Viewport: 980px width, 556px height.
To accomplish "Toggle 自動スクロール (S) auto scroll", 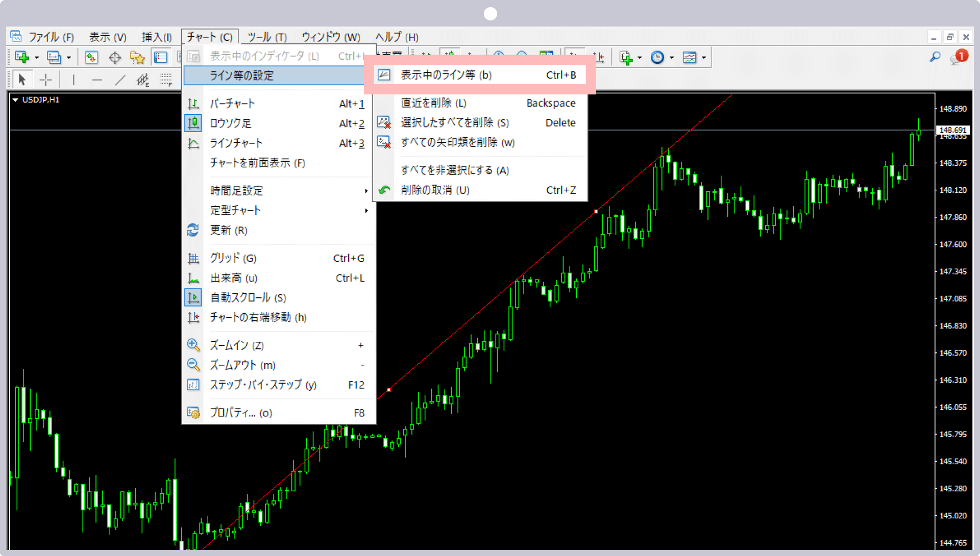I will tap(279, 297).
